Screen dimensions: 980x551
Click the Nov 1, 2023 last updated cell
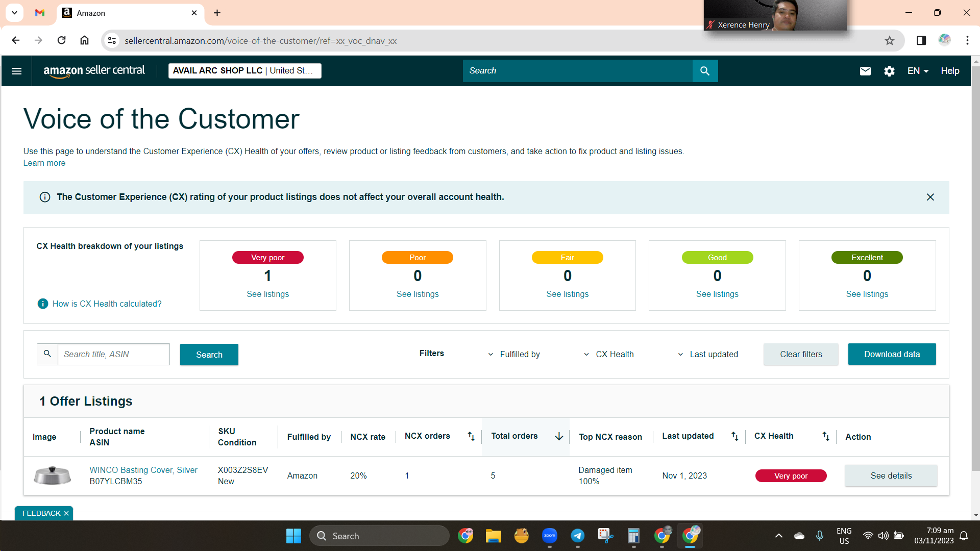tap(684, 475)
